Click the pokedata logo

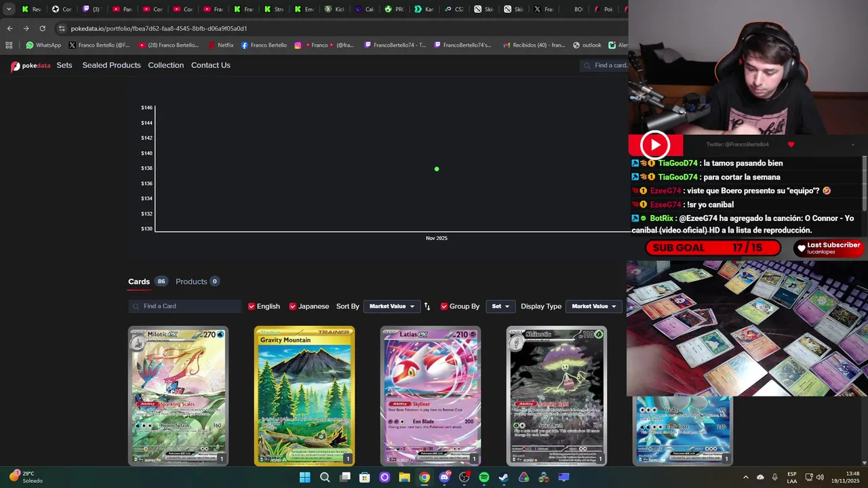tap(31, 66)
